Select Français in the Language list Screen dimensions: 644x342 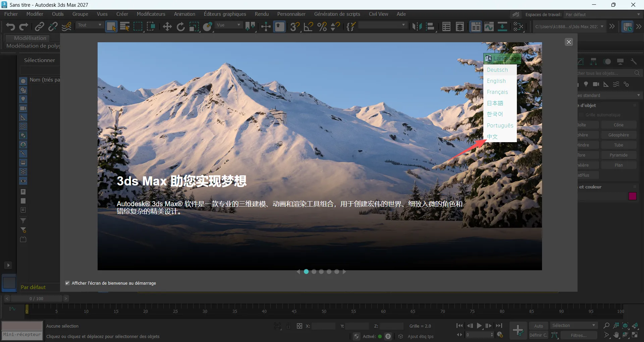[500, 92]
